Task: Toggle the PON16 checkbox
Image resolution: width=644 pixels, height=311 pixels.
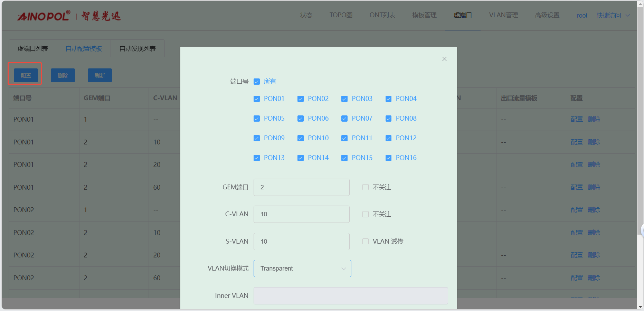Action: point(389,158)
